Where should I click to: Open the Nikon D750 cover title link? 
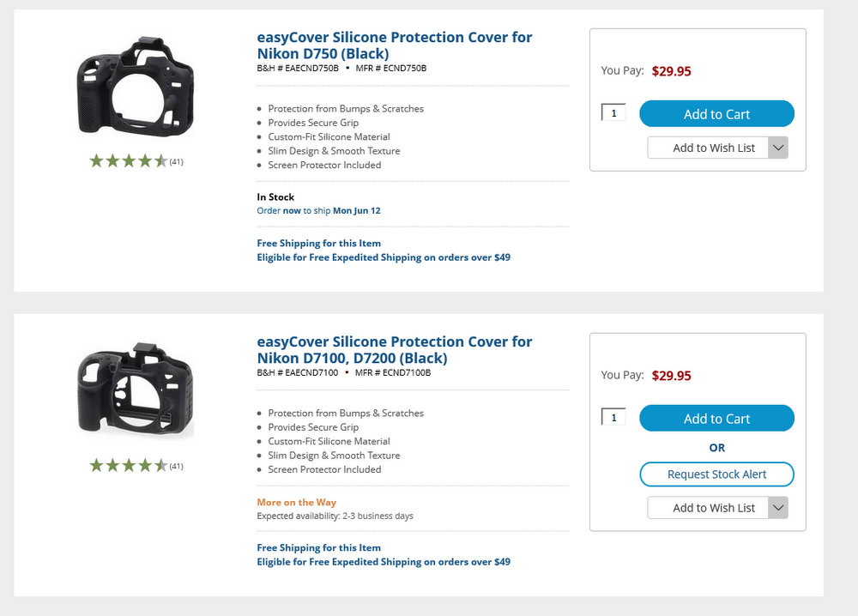click(x=394, y=45)
